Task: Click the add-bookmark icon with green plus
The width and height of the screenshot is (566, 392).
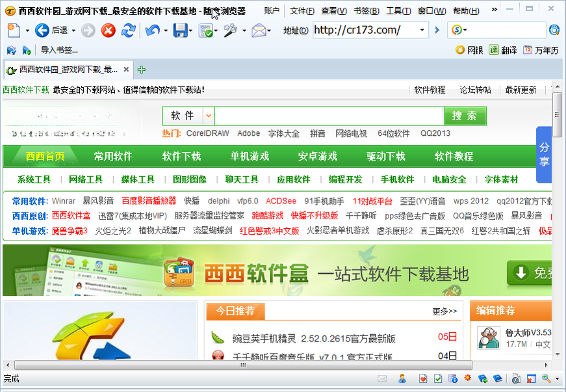Action: (x=27, y=50)
